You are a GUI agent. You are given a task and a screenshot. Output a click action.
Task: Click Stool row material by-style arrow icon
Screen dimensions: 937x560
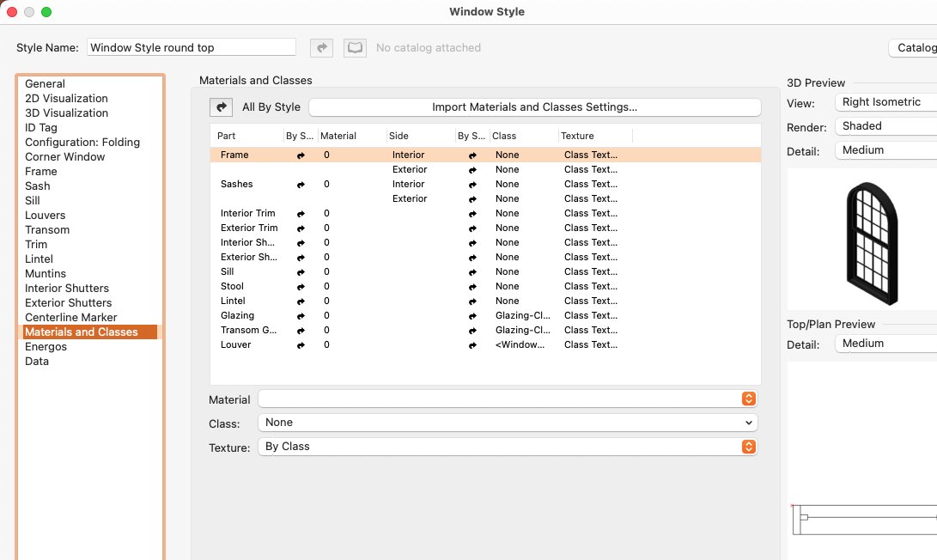(301, 287)
